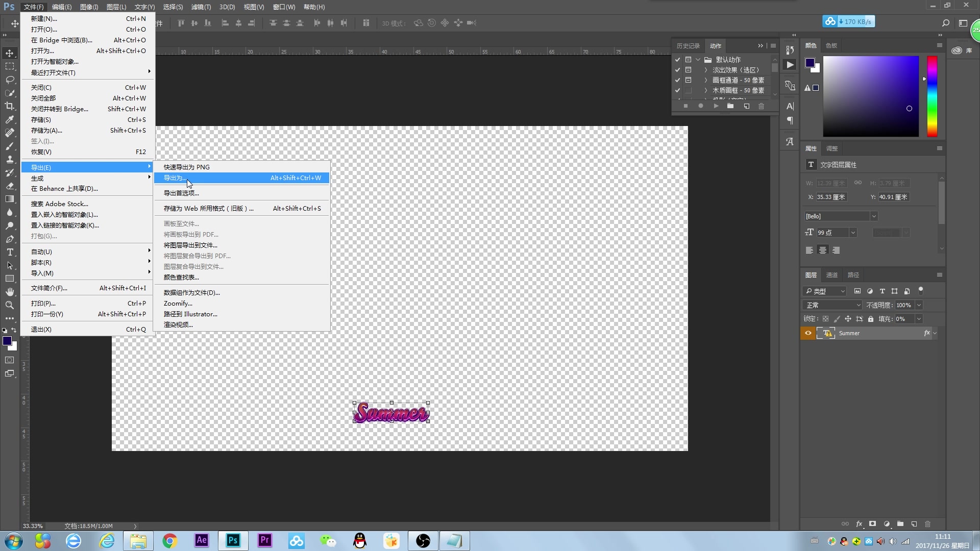Viewport: 980px width, 551px height.
Task: Select the Crop tool
Action: coord(10,106)
